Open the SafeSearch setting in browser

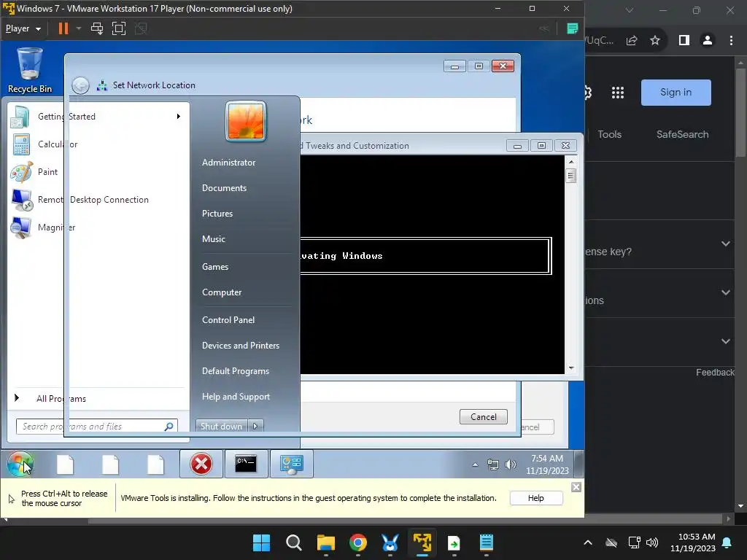coord(683,134)
